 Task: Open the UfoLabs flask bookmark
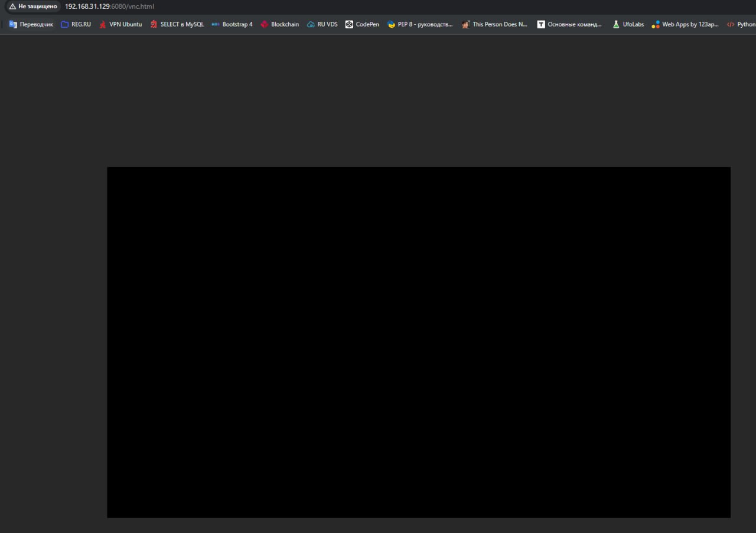coord(628,24)
